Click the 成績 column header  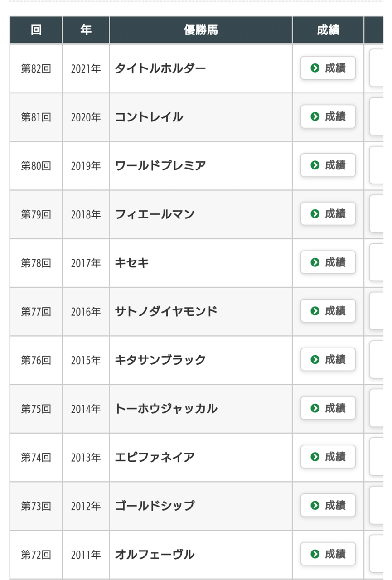(x=328, y=30)
